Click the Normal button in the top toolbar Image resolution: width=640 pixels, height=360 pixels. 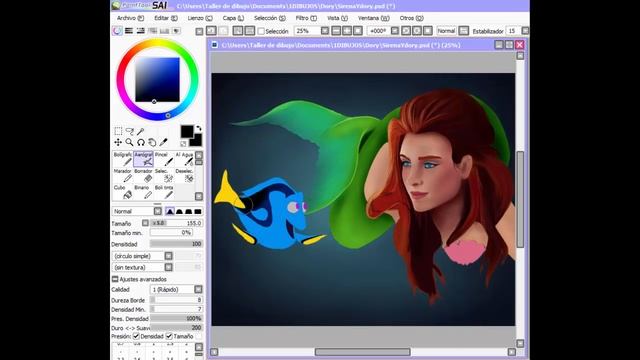(446, 31)
